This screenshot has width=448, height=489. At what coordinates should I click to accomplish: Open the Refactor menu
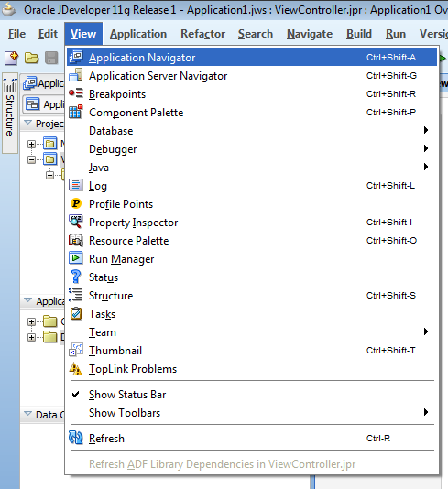pos(202,34)
